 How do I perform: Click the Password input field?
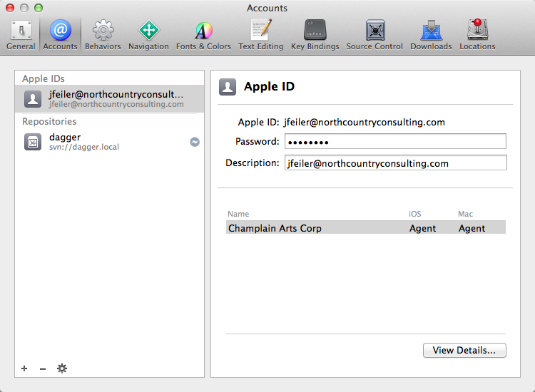(395, 141)
